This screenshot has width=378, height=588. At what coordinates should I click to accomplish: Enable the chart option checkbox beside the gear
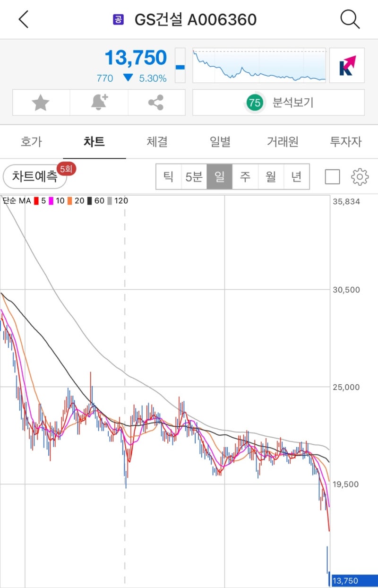click(332, 176)
